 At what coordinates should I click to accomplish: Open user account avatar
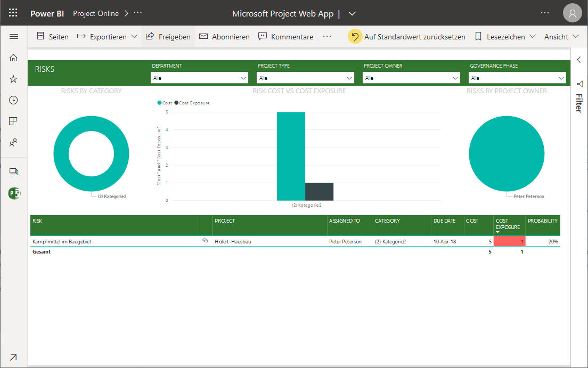coord(572,13)
